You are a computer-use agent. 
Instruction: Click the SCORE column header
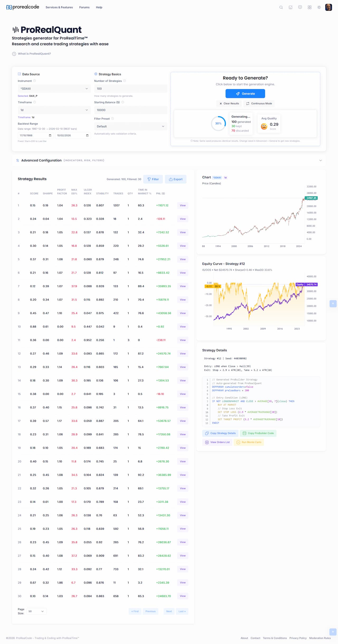[34, 194]
